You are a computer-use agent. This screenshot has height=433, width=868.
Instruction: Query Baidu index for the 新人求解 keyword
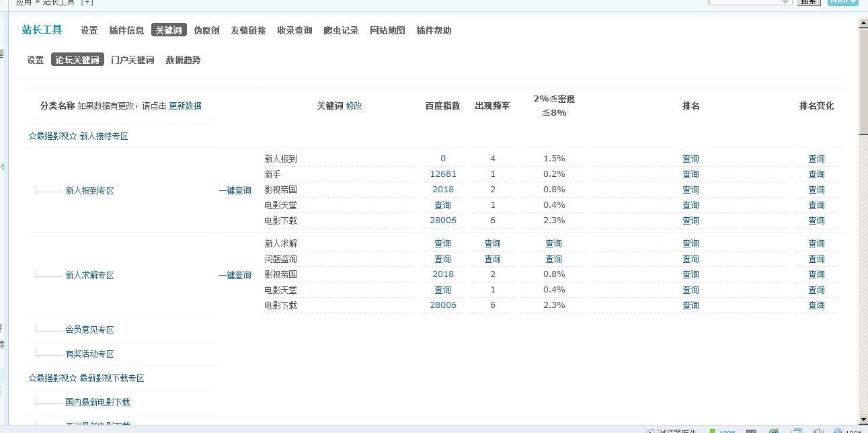(x=443, y=243)
